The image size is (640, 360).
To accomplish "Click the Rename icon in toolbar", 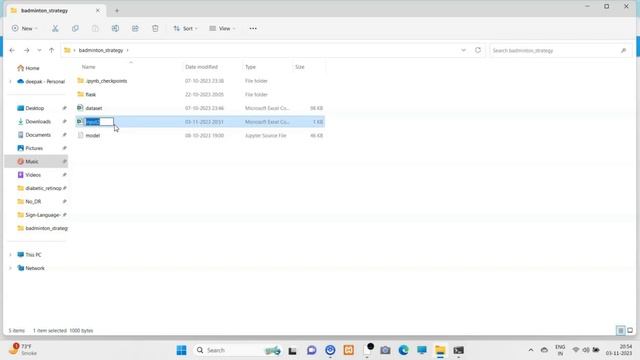I will [x=115, y=29].
